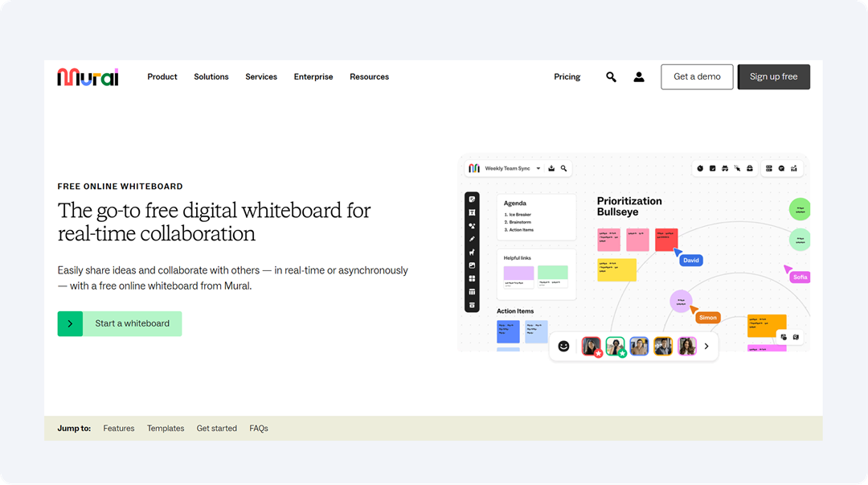The height and width of the screenshot is (485, 868).
Task: Click the user account profile icon
Action: [639, 77]
